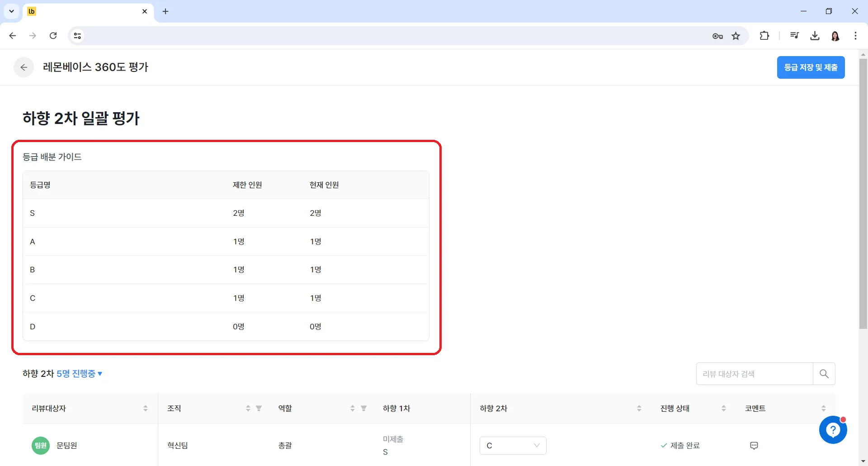Open a new browser tab

[165, 11]
